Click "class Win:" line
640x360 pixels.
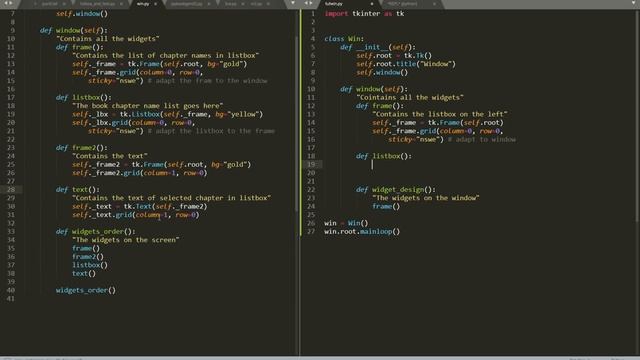point(344,39)
